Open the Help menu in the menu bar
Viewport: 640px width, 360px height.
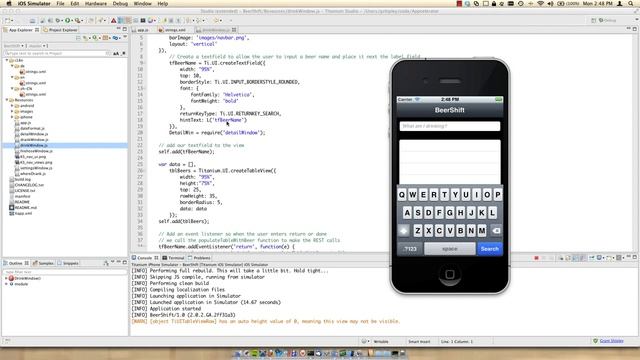pos(162,4)
